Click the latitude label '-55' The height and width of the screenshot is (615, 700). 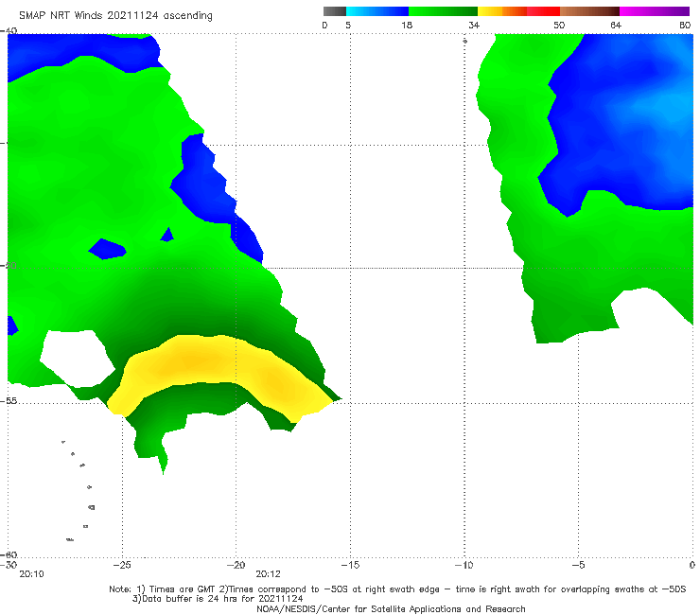(x=9, y=401)
